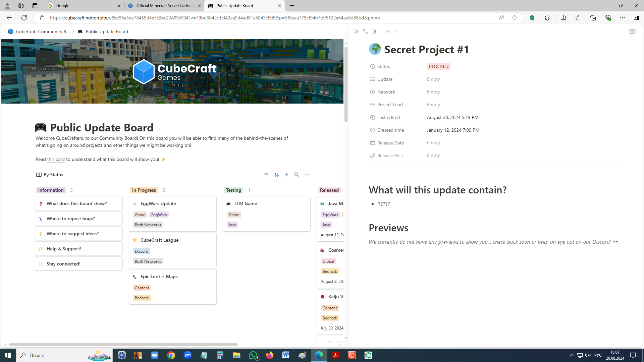Open browser Collections
644x362 pixels.
(593, 18)
